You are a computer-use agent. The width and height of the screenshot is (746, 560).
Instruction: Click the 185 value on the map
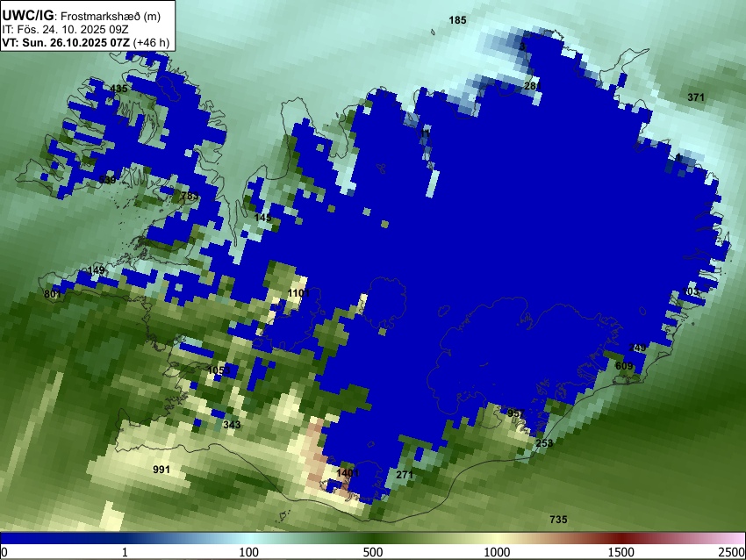coord(457,20)
